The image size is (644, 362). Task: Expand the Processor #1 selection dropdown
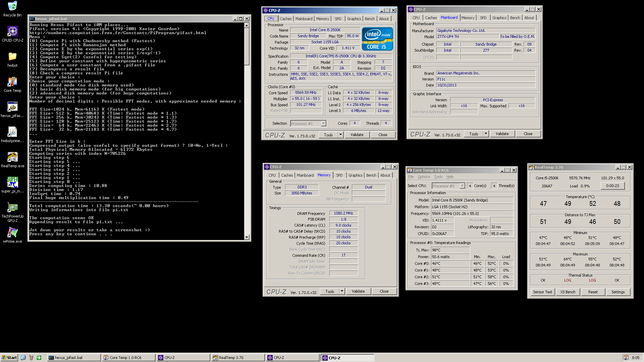[x=323, y=124]
